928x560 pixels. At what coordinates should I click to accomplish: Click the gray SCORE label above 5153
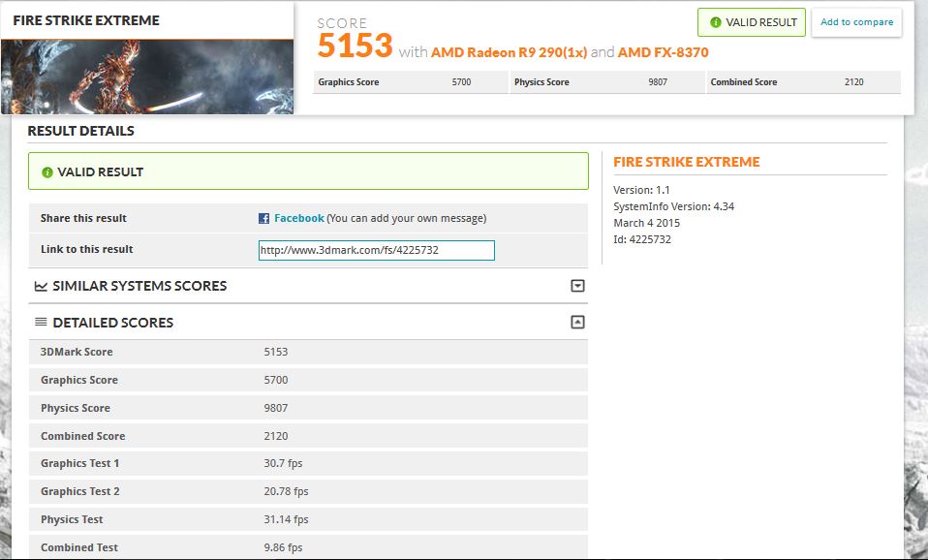pyautogui.click(x=342, y=23)
